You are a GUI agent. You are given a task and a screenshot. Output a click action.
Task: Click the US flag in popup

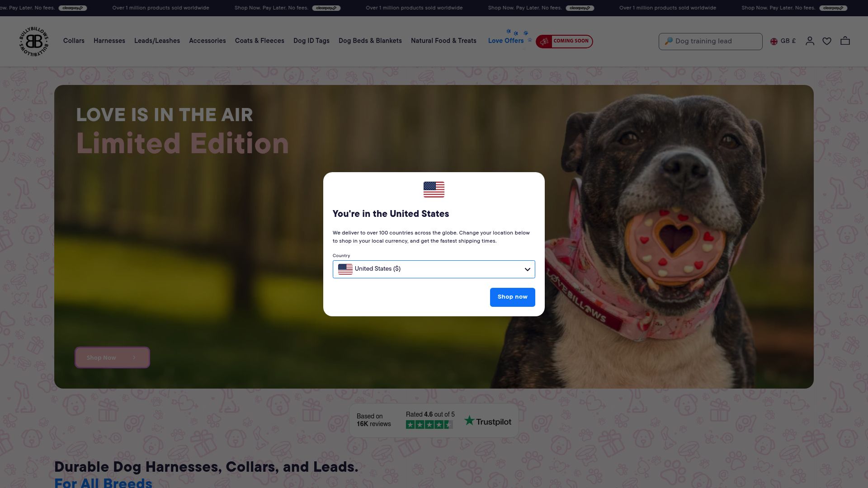click(434, 190)
